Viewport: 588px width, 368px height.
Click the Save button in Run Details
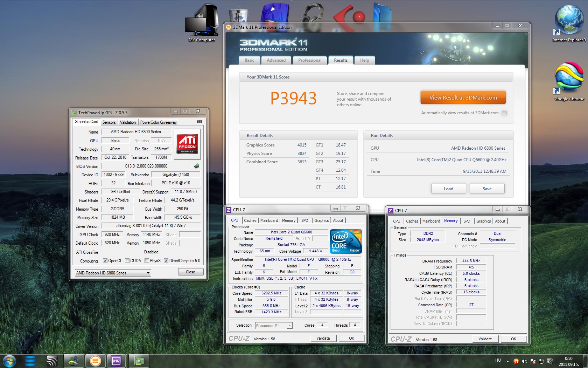[487, 189]
